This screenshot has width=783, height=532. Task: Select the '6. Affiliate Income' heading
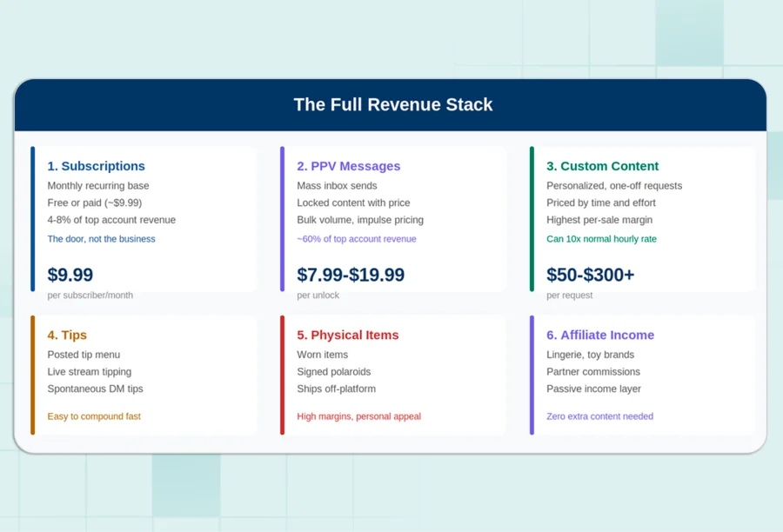600,335
